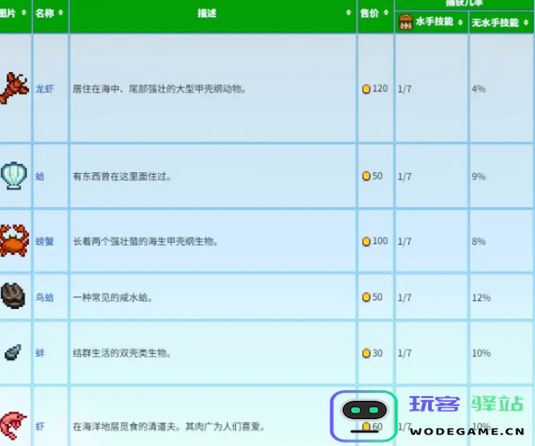Click the gold coin in 鸟蛤 row price
The height and width of the screenshot is (446, 535).
click(x=366, y=297)
